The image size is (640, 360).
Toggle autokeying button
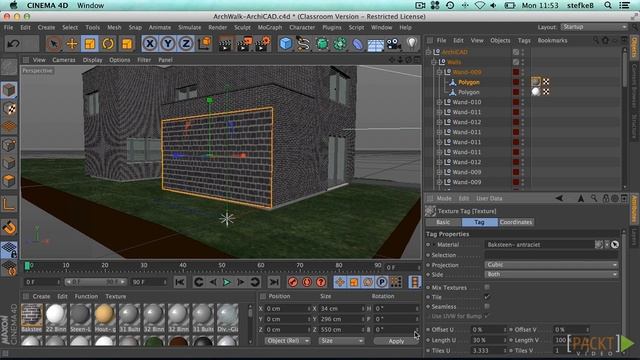coord(307,282)
